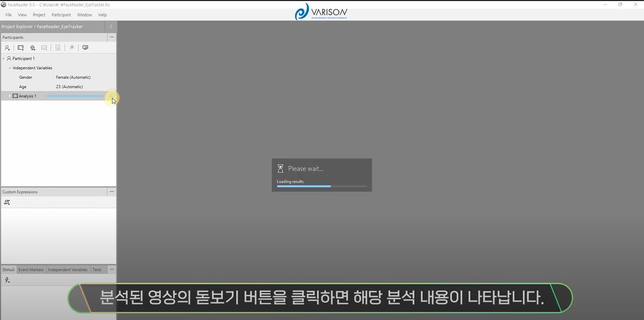This screenshot has height=320, width=644.
Task: Select the Independent Variables tree row label
Action: coord(32,68)
